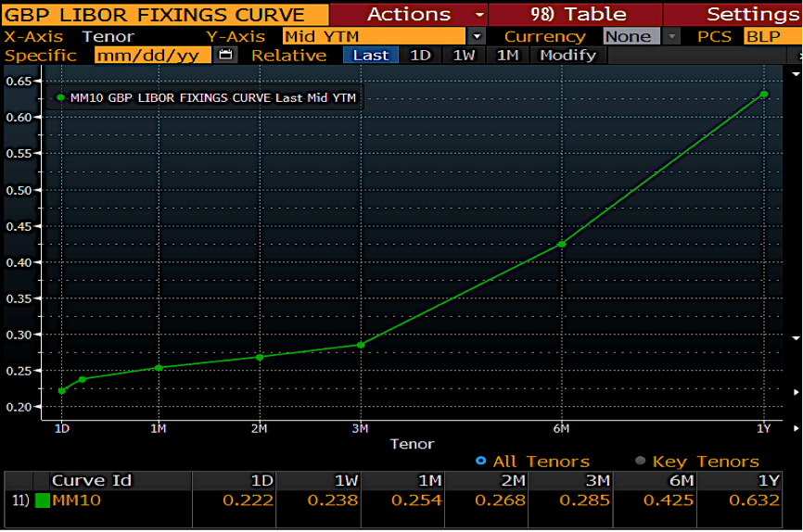Click the Modify button
803x532 pixels.
(567, 56)
